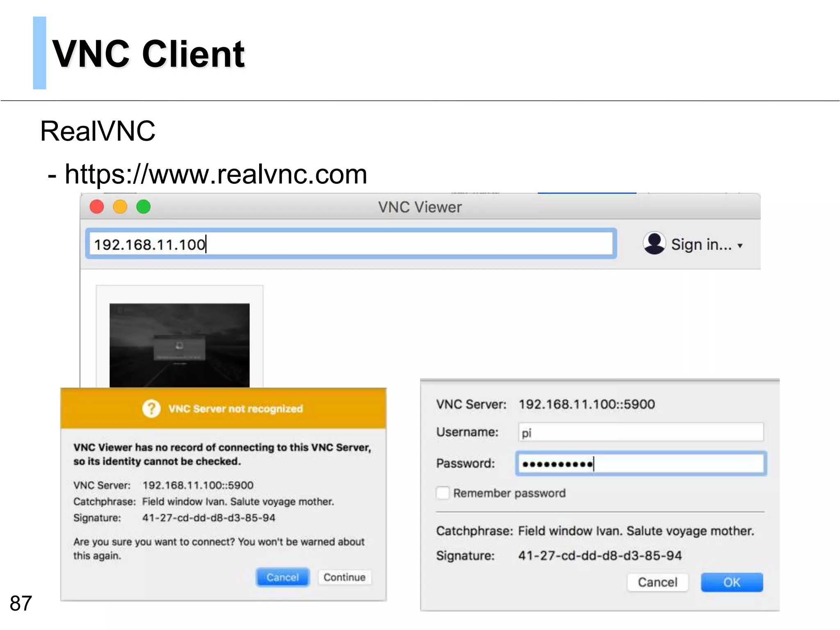Click the VNC Viewer address bar showing 192.168.11.100
Viewport: 840px width, 630px height.
pyautogui.click(x=351, y=244)
